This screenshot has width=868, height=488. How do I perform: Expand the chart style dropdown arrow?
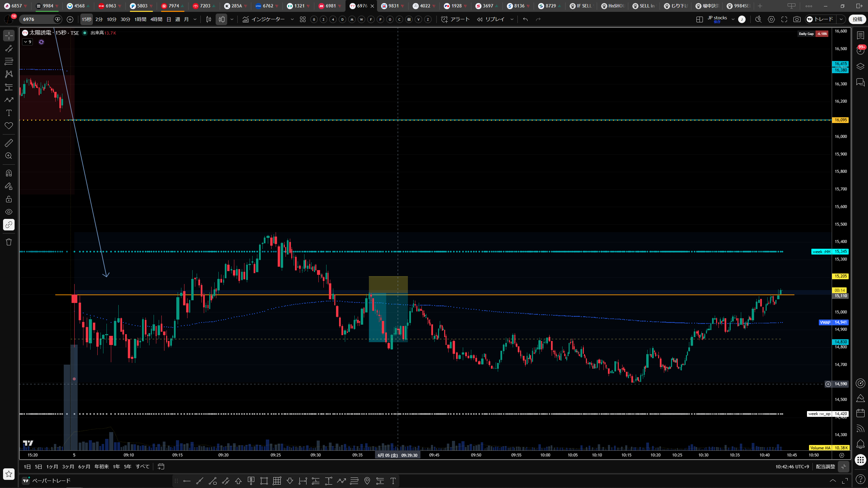[x=232, y=19]
